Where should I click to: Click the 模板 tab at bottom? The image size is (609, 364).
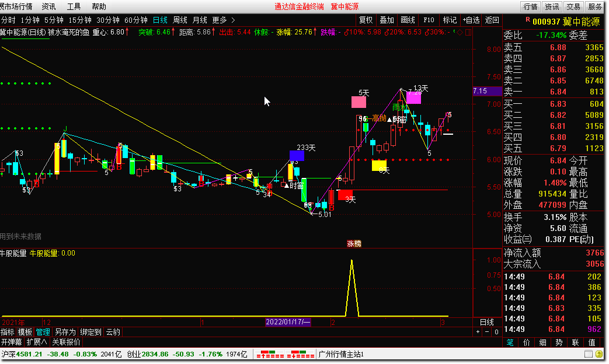[x=25, y=332]
